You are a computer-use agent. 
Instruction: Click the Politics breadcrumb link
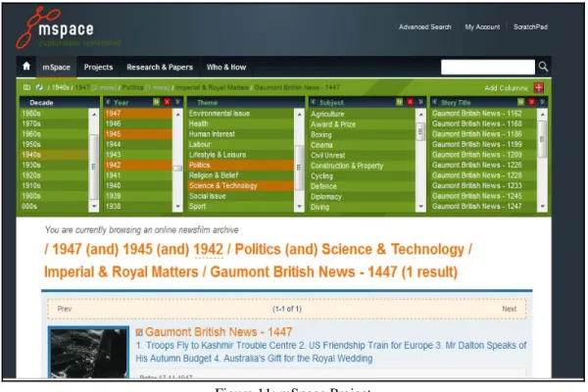click(132, 87)
